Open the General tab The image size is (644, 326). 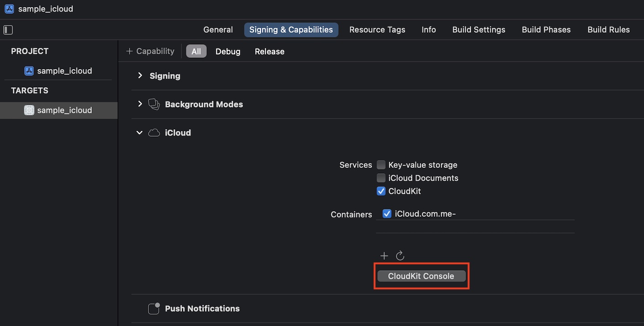coord(218,30)
